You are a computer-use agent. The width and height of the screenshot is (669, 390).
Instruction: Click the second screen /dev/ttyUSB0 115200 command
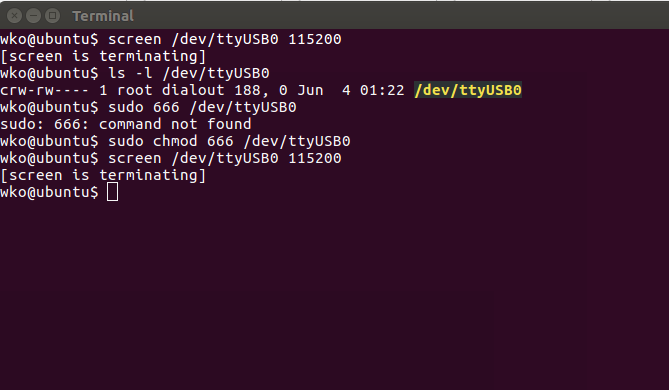pyautogui.click(x=224, y=158)
